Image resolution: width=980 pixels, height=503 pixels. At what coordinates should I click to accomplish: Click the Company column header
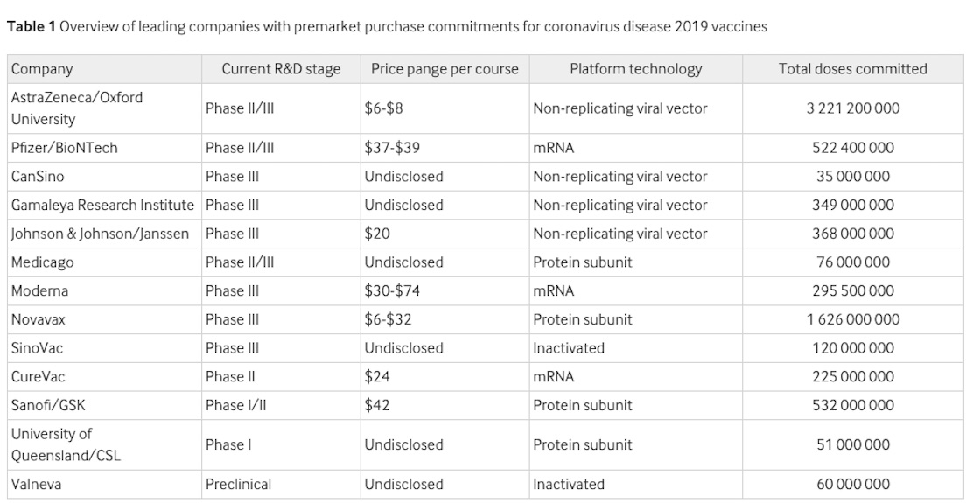click(x=42, y=69)
